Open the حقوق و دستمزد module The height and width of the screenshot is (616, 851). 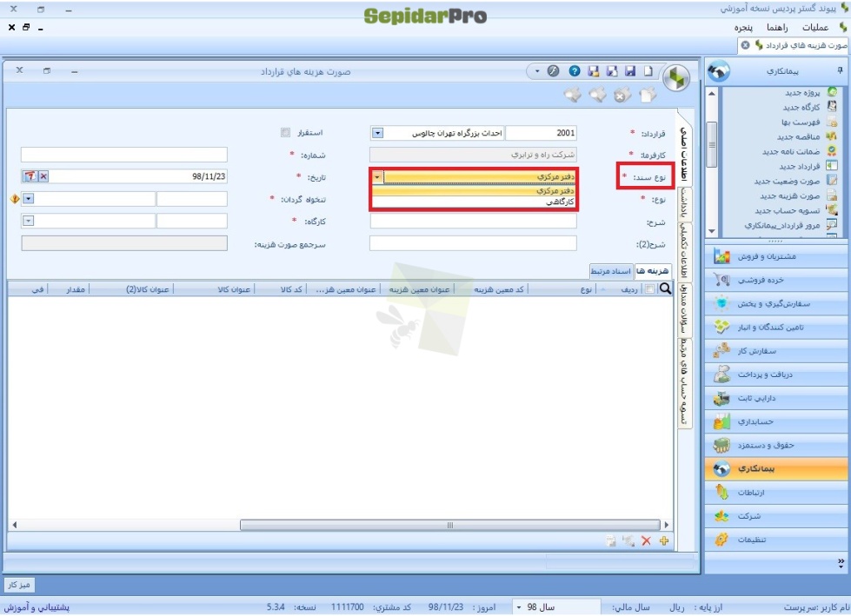tap(776, 445)
